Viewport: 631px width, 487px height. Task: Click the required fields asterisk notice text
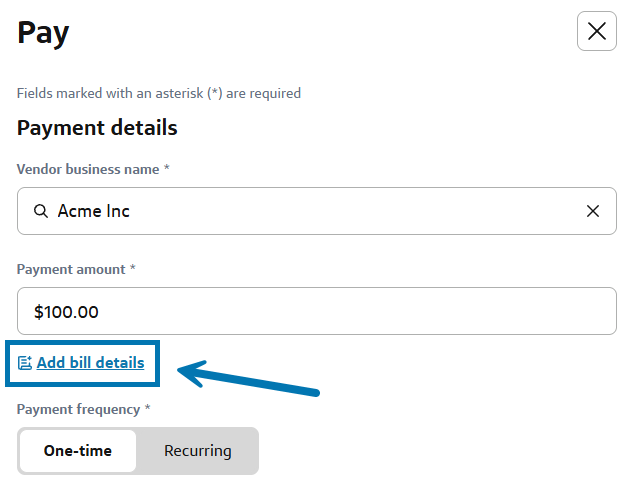tap(159, 93)
